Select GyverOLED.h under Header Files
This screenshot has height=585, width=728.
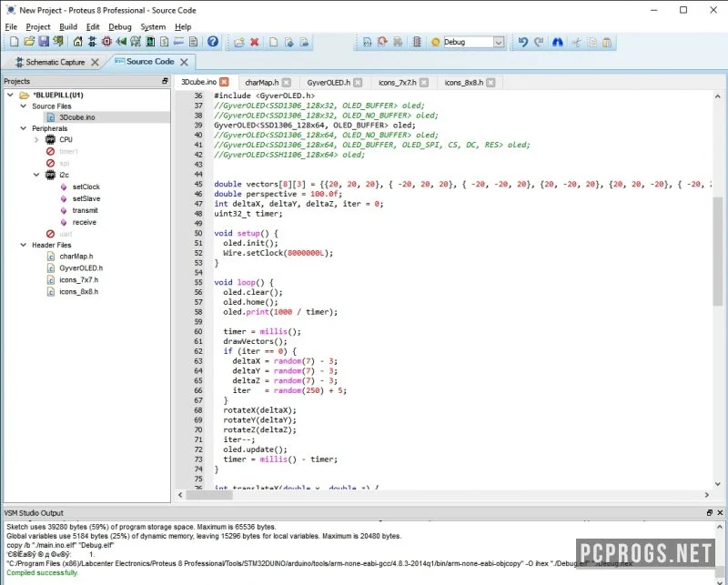pyautogui.click(x=81, y=267)
